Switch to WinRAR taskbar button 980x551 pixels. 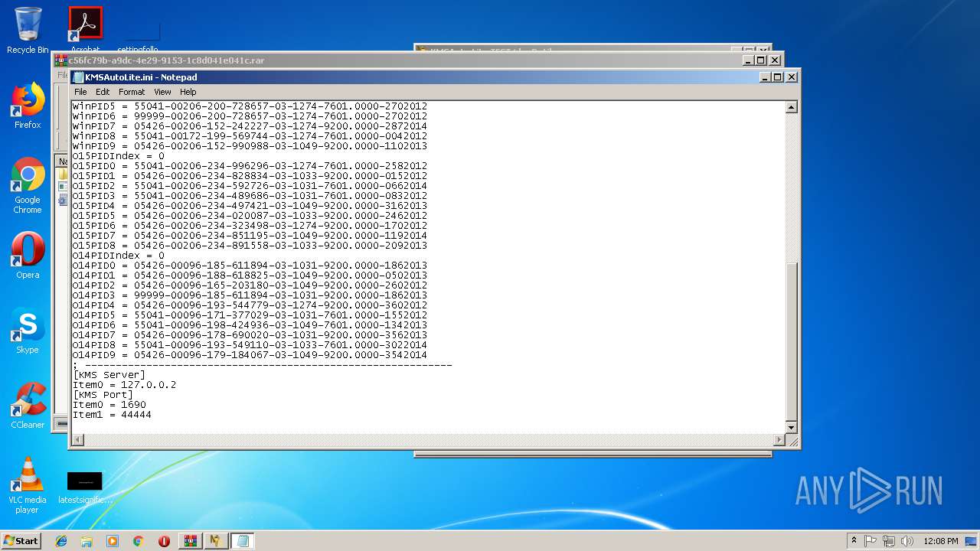(190, 541)
